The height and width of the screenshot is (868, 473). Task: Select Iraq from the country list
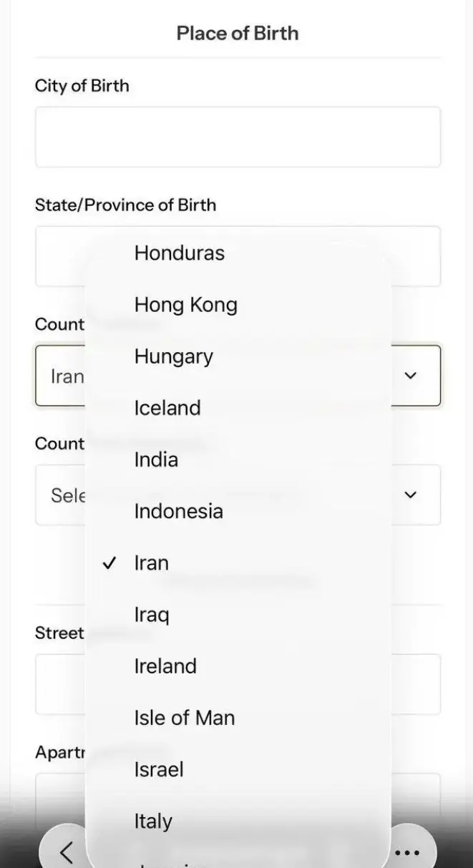click(x=152, y=615)
